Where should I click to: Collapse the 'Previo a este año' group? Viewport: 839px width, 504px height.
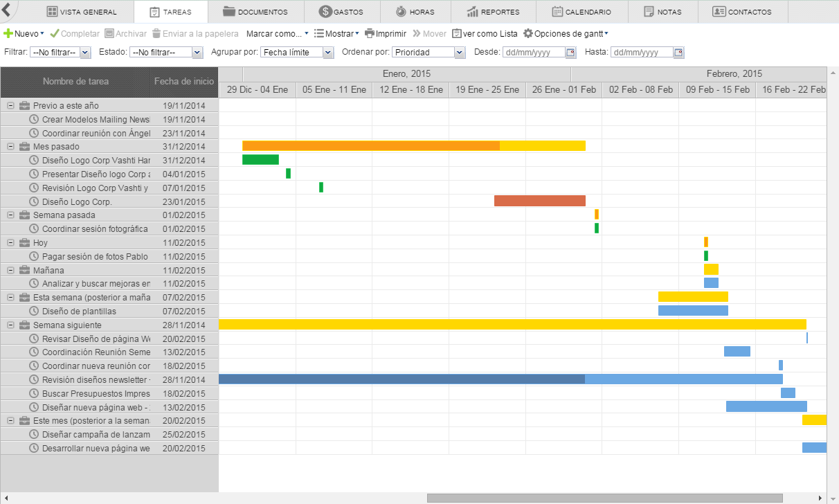(11, 106)
